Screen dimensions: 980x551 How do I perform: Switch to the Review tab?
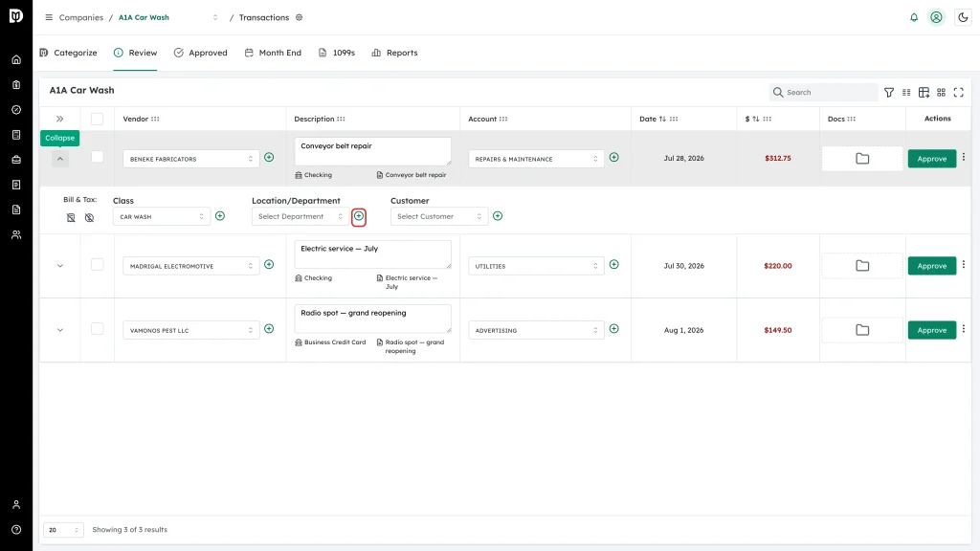(136, 53)
